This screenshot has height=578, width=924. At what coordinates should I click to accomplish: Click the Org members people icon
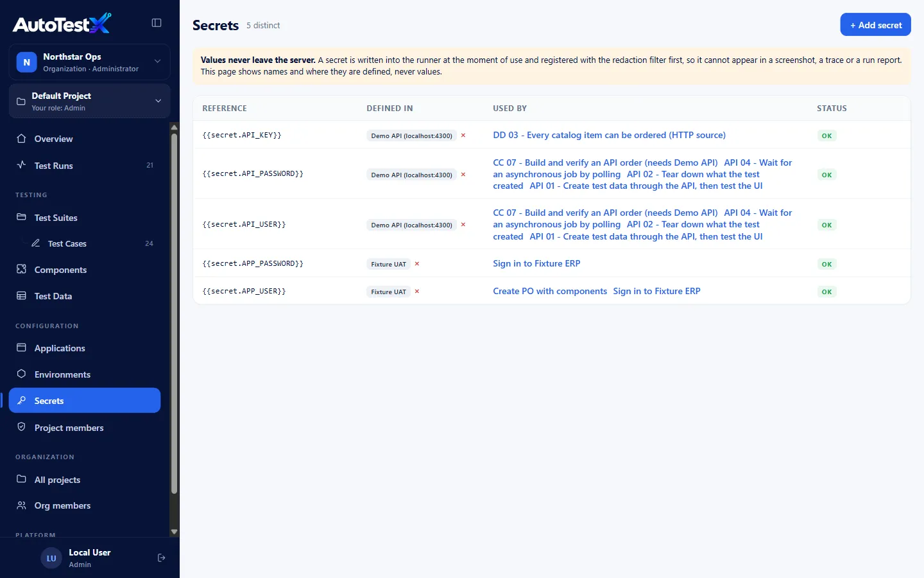(x=21, y=505)
